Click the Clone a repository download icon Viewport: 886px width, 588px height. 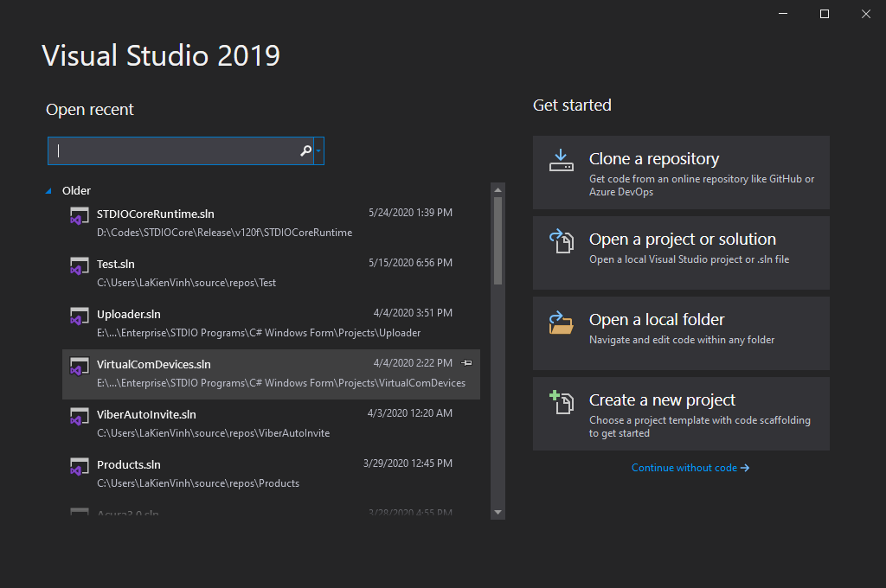pos(561,161)
